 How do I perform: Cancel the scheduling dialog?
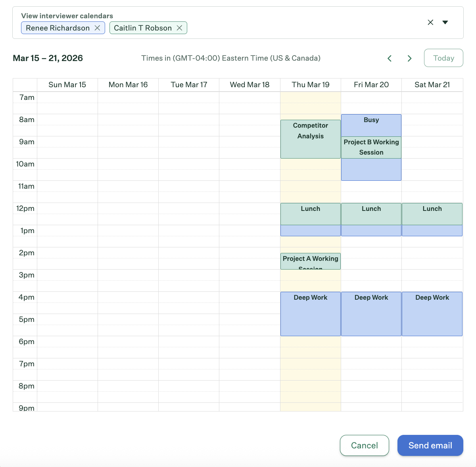click(x=364, y=445)
